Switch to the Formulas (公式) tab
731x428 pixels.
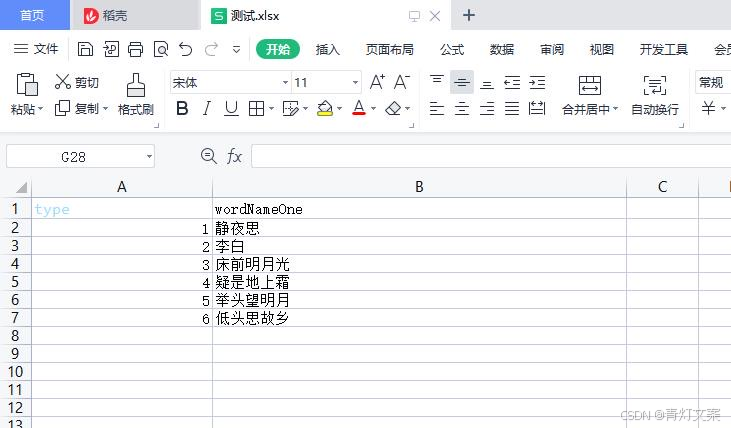[x=452, y=49]
